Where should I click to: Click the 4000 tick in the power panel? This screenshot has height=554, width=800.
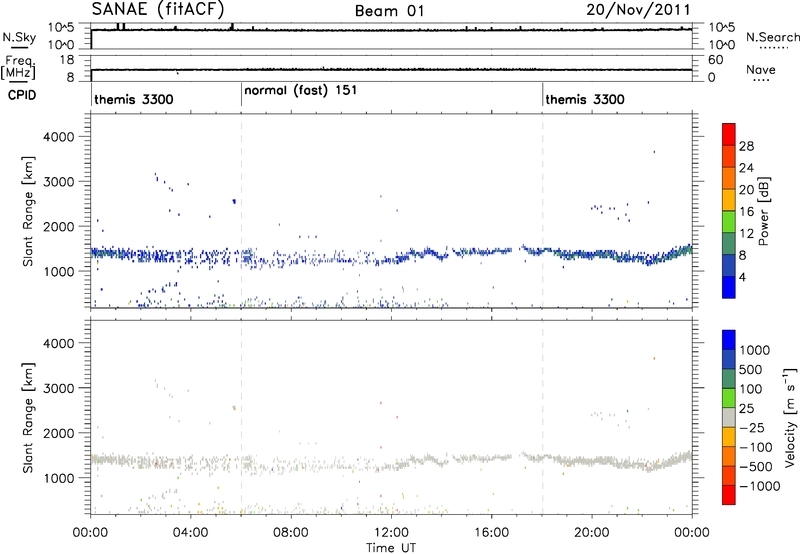pos(58,137)
